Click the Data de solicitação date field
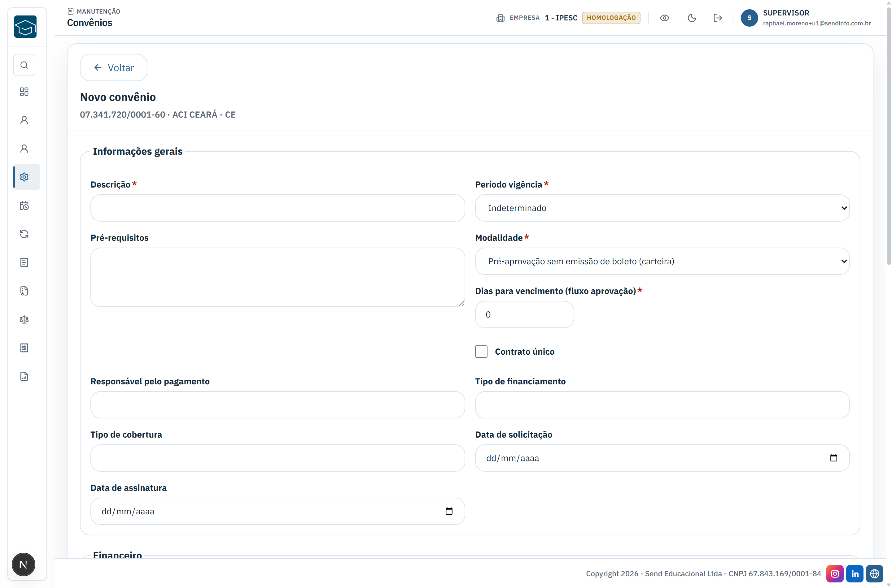This screenshot has height=588, width=892. tap(662, 458)
